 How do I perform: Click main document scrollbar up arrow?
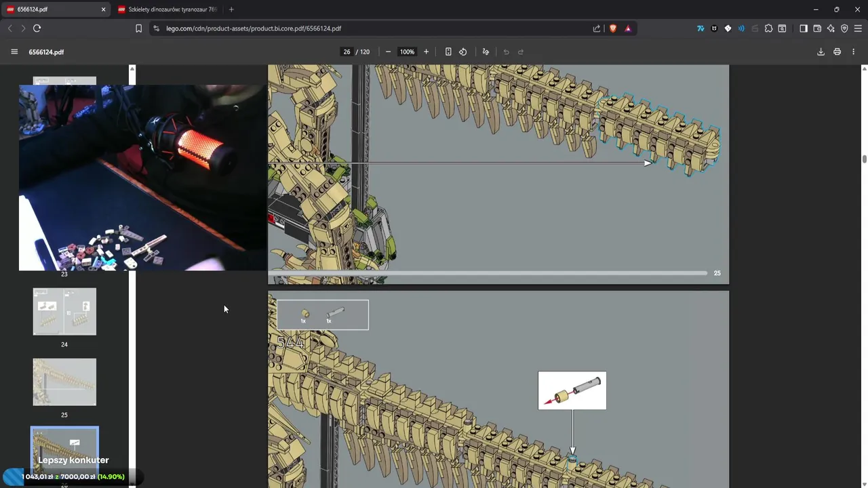[x=865, y=68]
